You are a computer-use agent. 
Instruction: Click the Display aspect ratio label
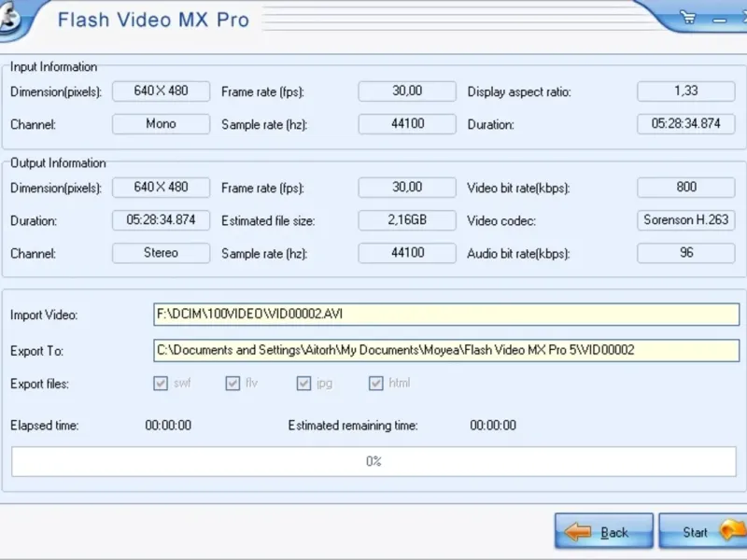(x=519, y=91)
